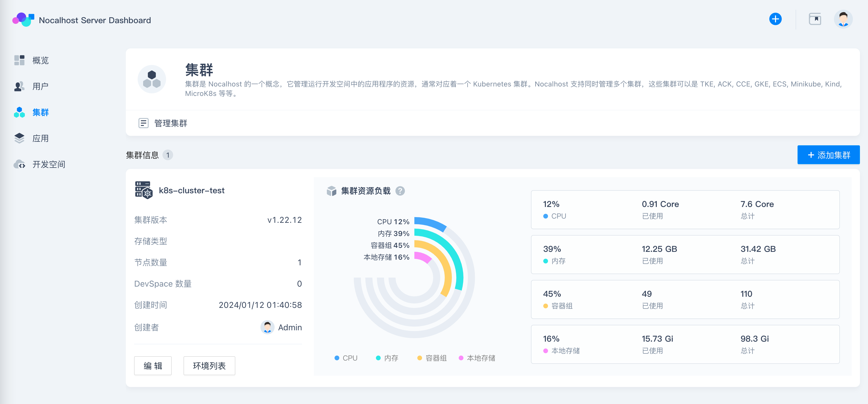This screenshot has width=868, height=404.
Task: Click the 98.3 Gi total value
Action: click(755, 339)
